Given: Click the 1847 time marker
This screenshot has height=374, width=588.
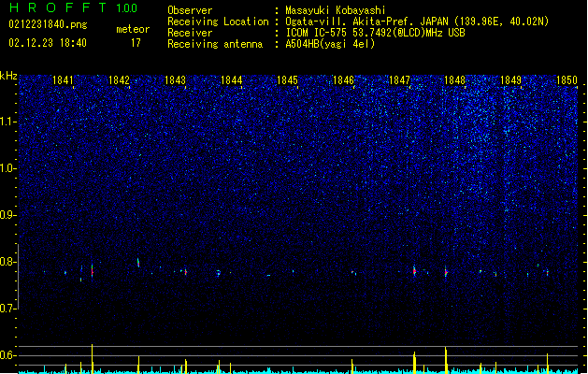Looking at the screenshot, I should click(400, 80).
